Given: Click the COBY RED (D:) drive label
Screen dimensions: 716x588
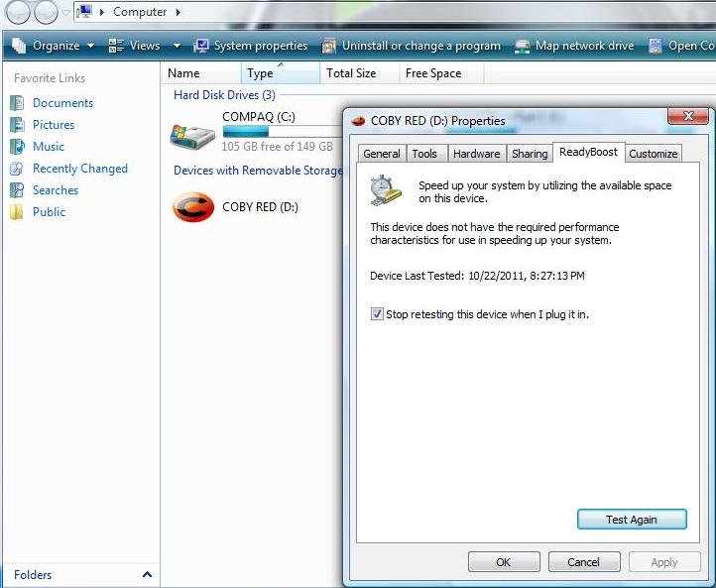Looking at the screenshot, I should click(260, 207).
